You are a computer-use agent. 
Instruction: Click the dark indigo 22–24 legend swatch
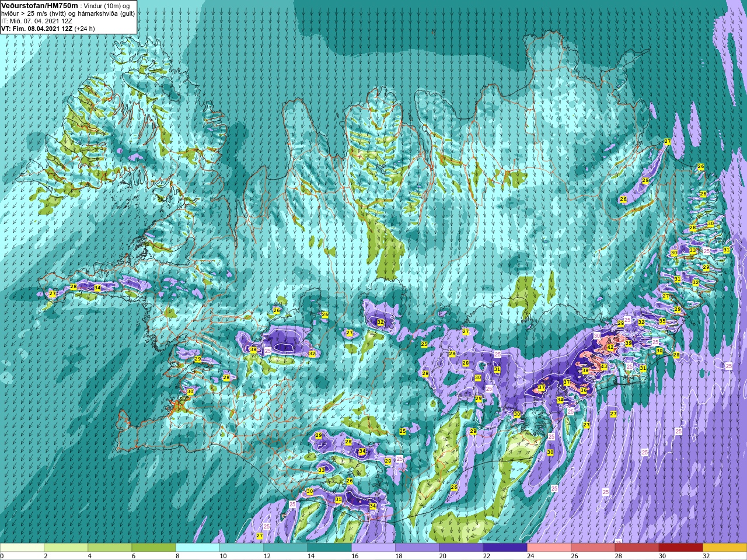[x=505, y=548]
